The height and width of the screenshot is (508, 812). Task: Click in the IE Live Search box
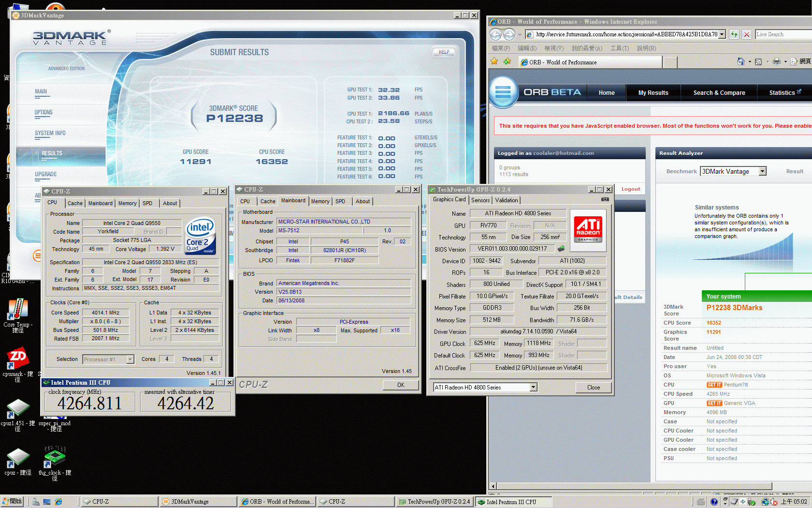pos(783,34)
